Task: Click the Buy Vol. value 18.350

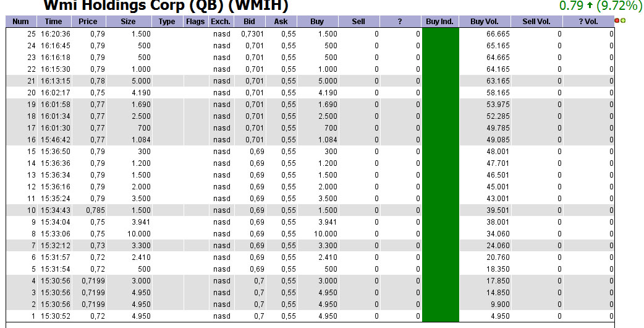Action: [x=498, y=269]
